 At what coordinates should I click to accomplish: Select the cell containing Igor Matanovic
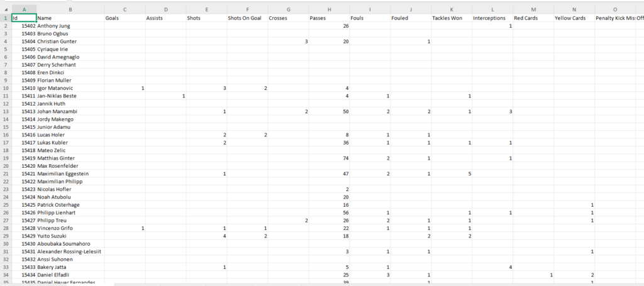tap(69, 88)
